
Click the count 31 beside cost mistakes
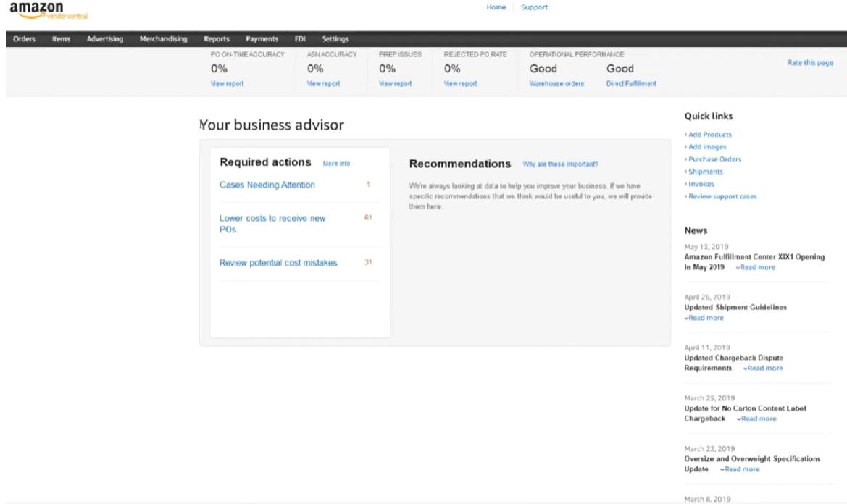pyautogui.click(x=368, y=262)
